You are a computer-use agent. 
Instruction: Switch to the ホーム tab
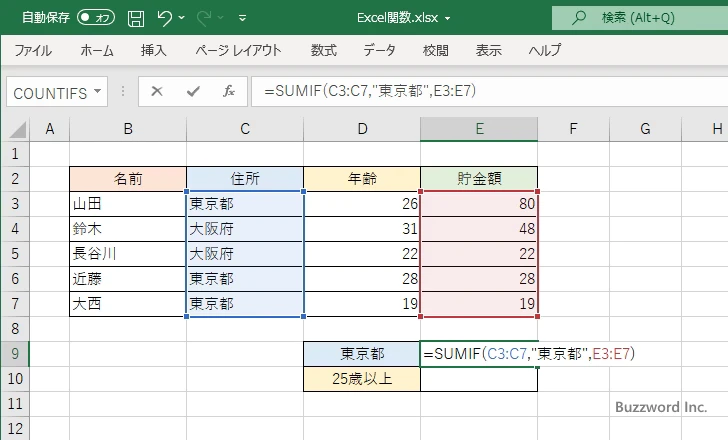point(97,50)
